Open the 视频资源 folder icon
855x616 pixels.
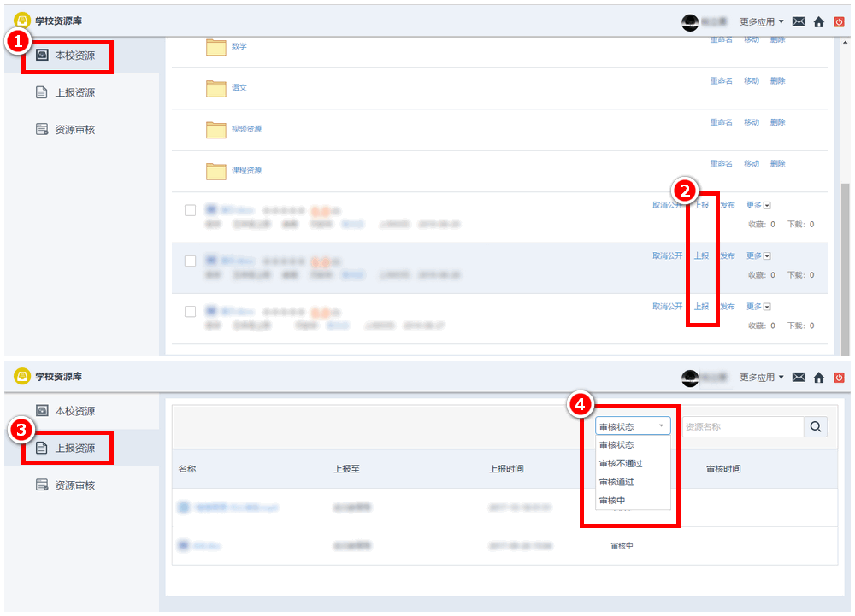pyautogui.click(x=216, y=129)
